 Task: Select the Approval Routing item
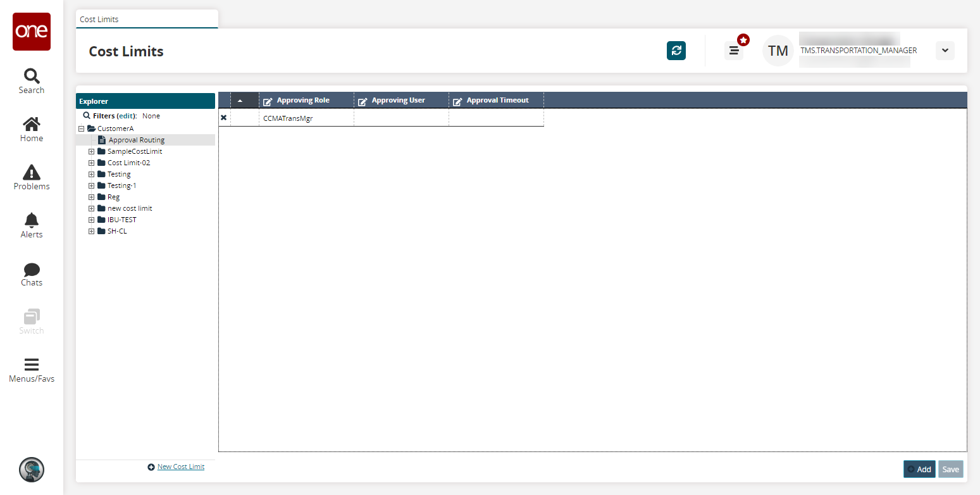(136, 140)
